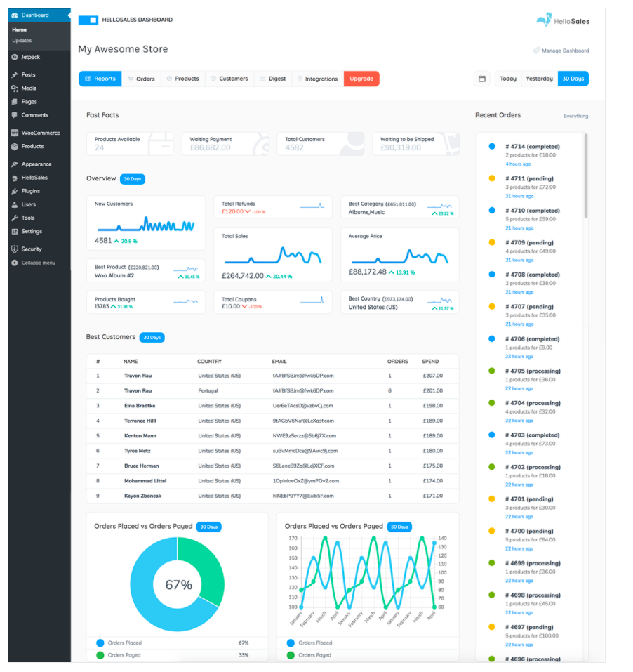Open the 30 Days period selector on Overview
633x672 pixels.
tap(133, 179)
